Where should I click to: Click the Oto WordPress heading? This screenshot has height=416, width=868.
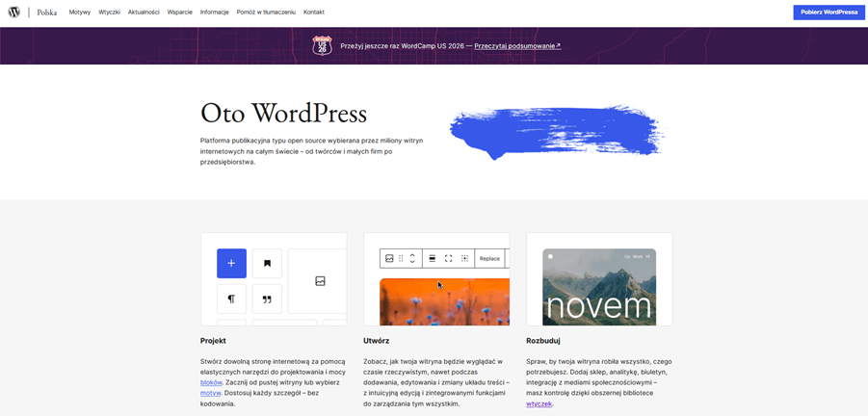pyautogui.click(x=283, y=114)
